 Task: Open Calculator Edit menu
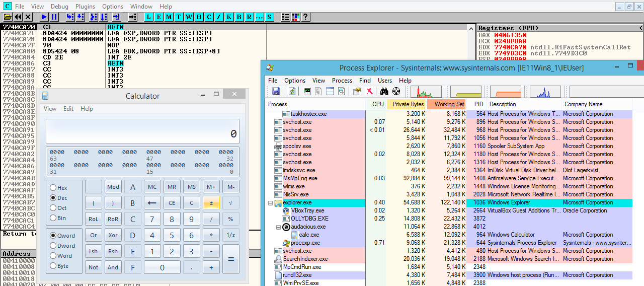[68, 109]
